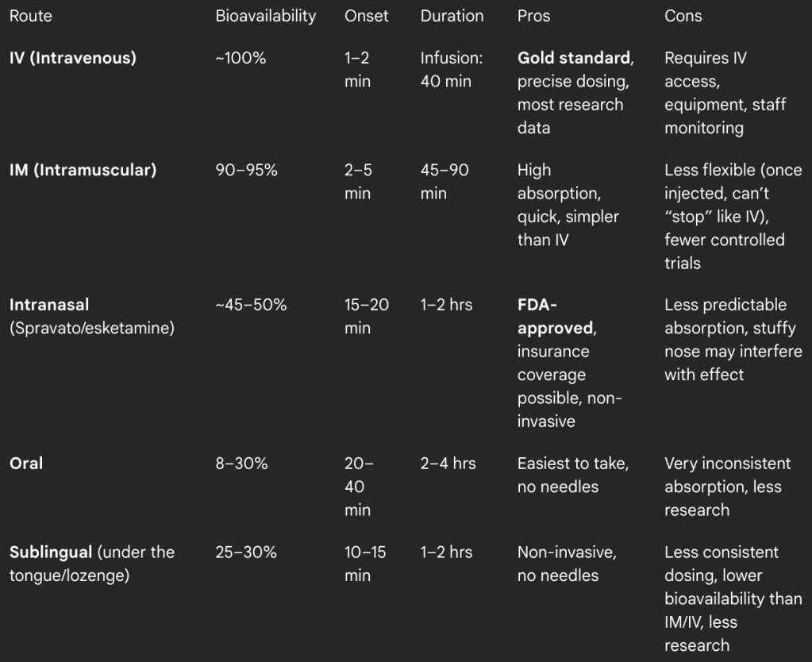Click the Route column header
Image resolution: width=812 pixels, height=662 pixels.
pyautogui.click(x=30, y=16)
